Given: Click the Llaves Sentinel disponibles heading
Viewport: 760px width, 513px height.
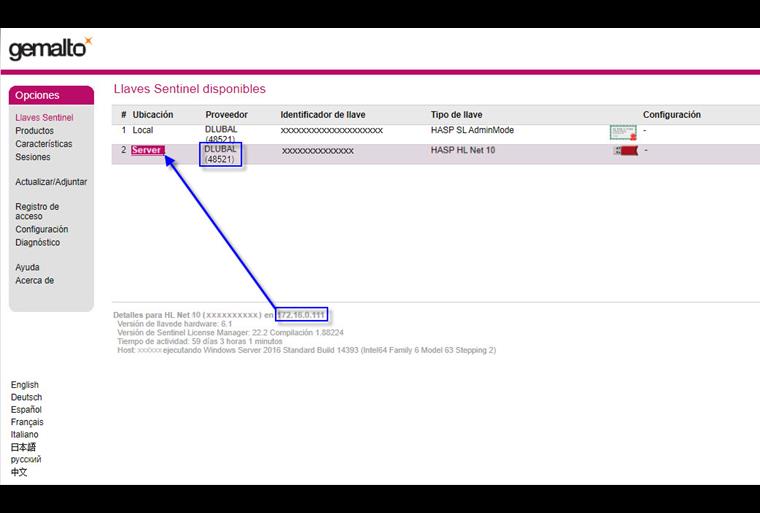Looking at the screenshot, I should (x=190, y=89).
